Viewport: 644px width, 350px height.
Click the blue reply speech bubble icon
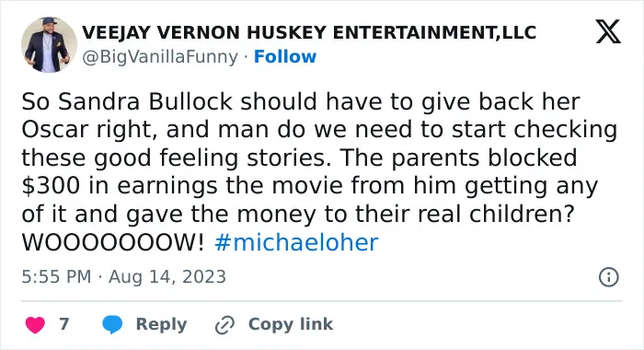click(112, 324)
